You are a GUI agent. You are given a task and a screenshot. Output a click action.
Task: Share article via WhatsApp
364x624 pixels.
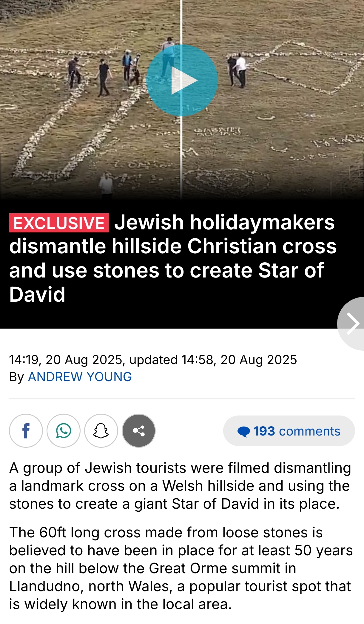(x=64, y=430)
